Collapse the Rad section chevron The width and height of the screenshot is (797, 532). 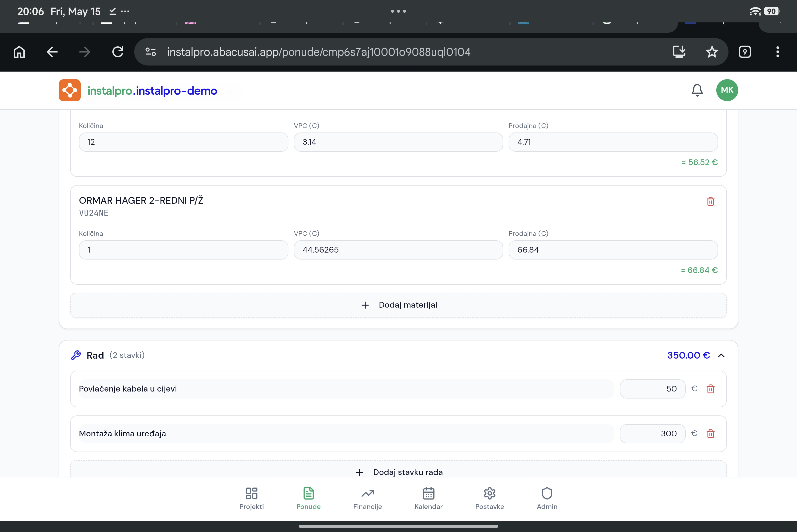point(721,356)
